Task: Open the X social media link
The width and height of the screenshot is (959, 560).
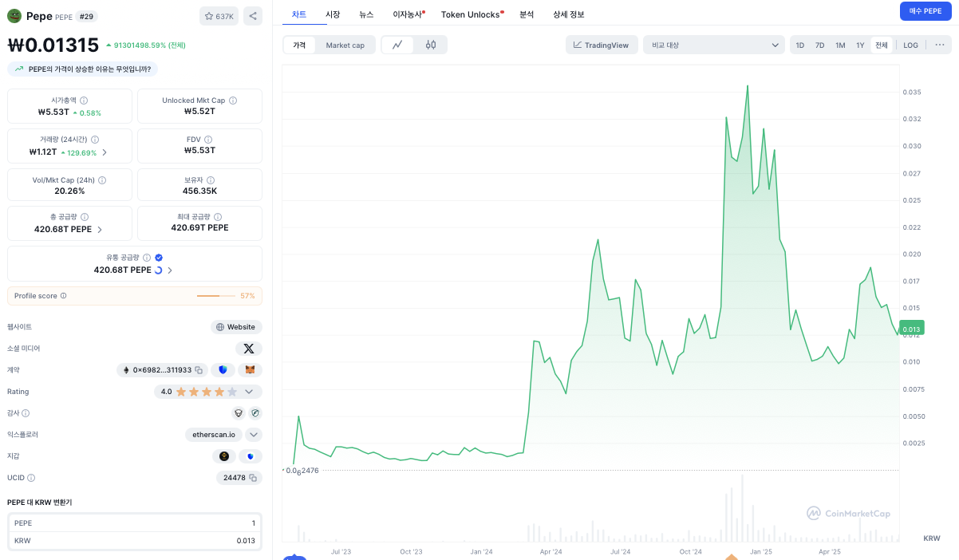Action: coord(249,349)
